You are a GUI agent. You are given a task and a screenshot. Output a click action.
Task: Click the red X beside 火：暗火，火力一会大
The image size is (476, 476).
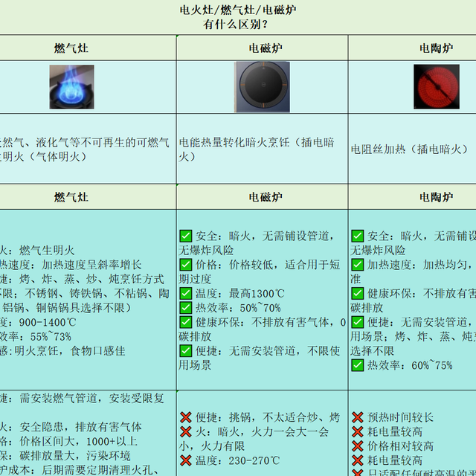(x=185, y=431)
